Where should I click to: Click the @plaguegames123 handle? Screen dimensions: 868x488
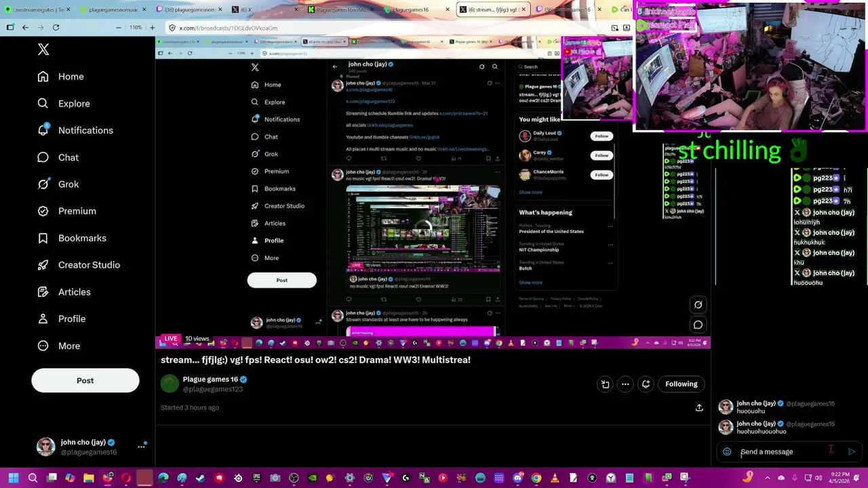tap(213, 389)
